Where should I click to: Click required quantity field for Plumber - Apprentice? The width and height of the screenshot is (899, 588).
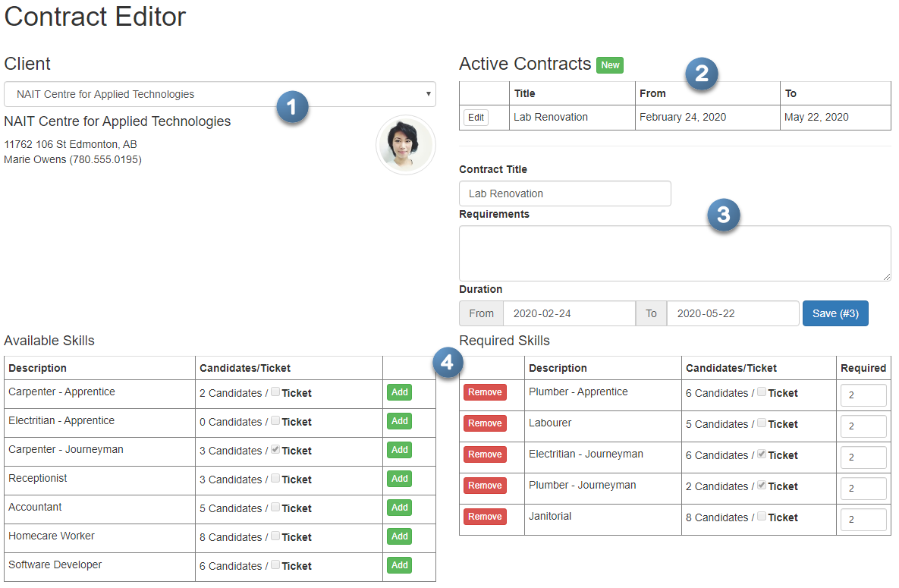tap(863, 395)
